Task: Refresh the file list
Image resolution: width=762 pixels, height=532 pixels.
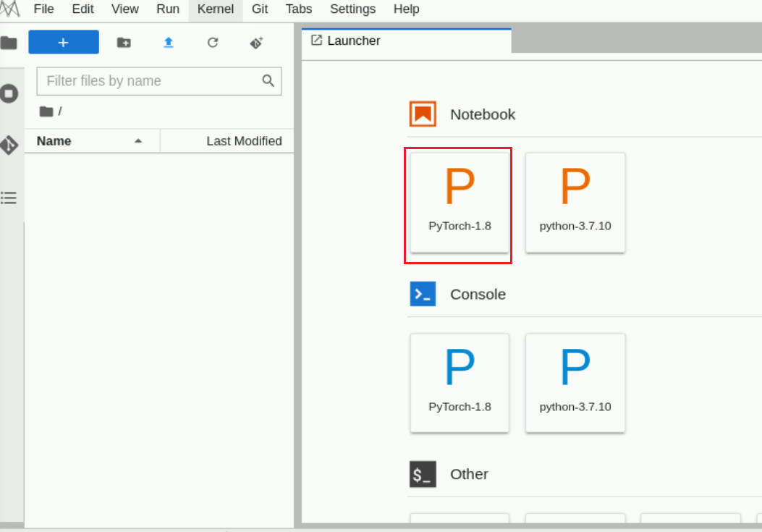Action: pos(212,43)
